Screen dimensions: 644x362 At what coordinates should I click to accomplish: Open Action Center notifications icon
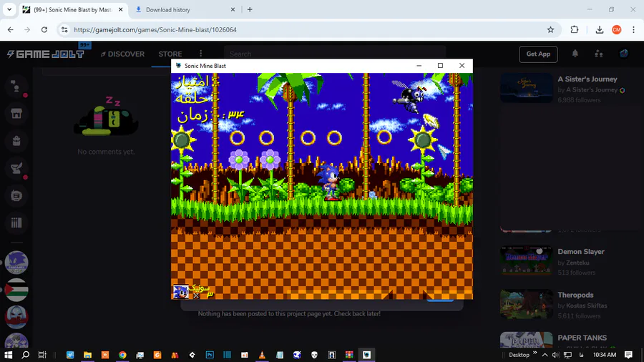tap(628, 355)
